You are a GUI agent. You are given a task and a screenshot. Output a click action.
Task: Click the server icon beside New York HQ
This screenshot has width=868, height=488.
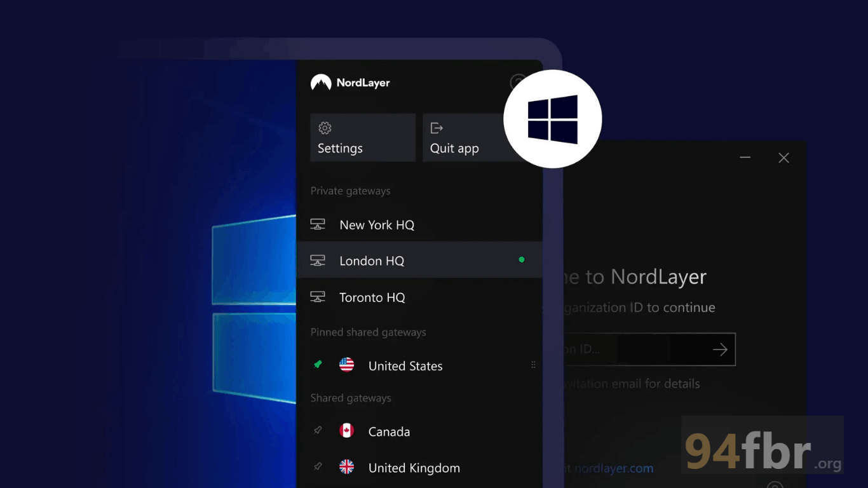(318, 224)
